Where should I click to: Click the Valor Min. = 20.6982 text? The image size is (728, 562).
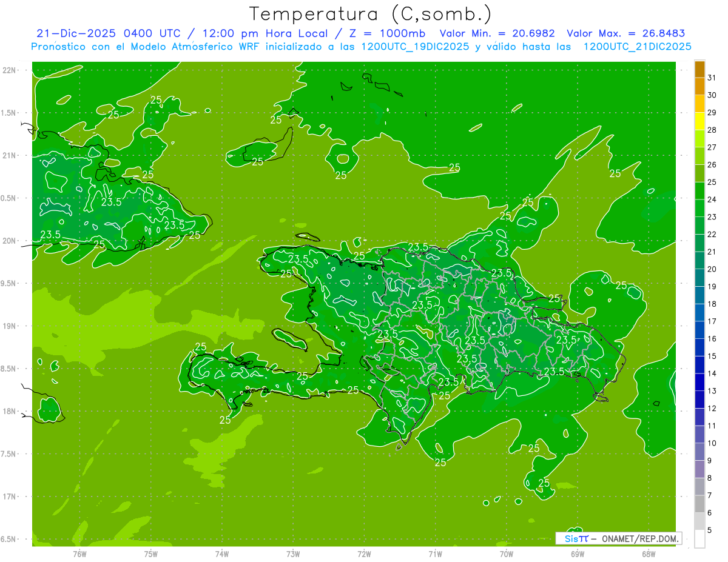pyautogui.click(x=497, y=33)
